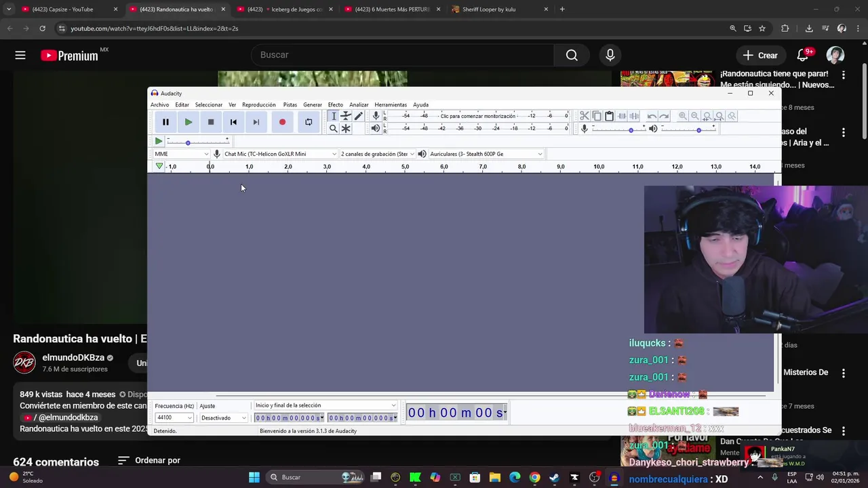Click the large audio position time display
Screen dimensions: 868x488
point(456,412)
